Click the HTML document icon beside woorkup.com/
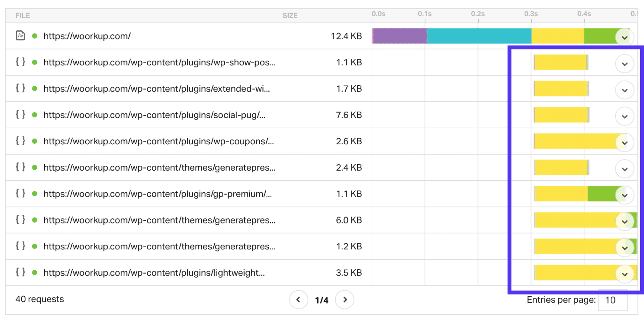The width and height of the screenshot is (644, 320). 20,36
